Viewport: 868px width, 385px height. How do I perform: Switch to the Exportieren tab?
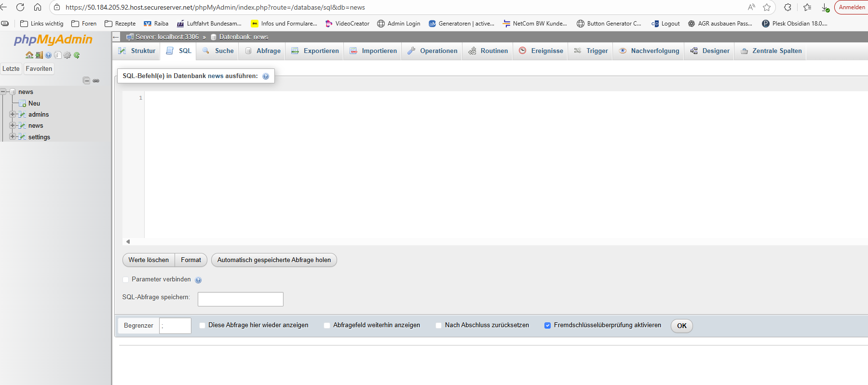[x=315, y=51]
